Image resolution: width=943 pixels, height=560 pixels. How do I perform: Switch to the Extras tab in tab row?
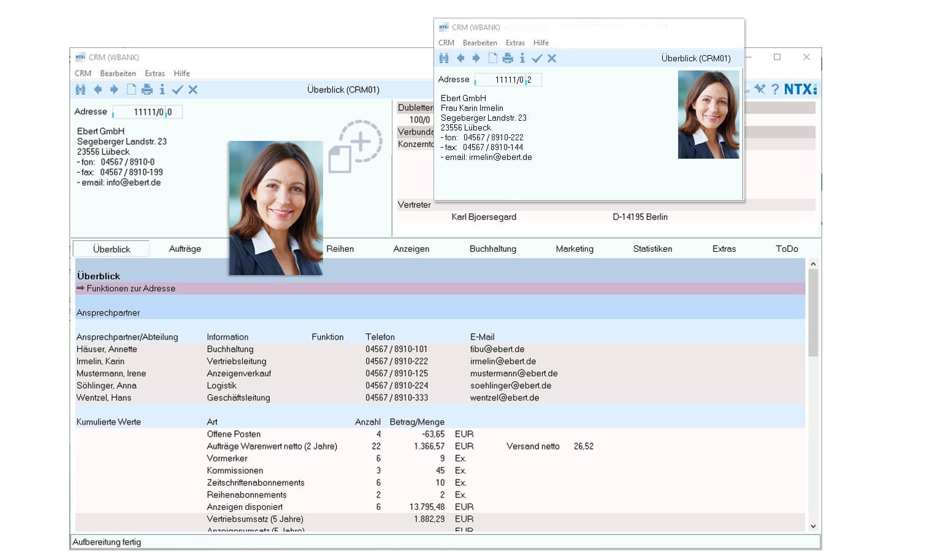[724, 249]
